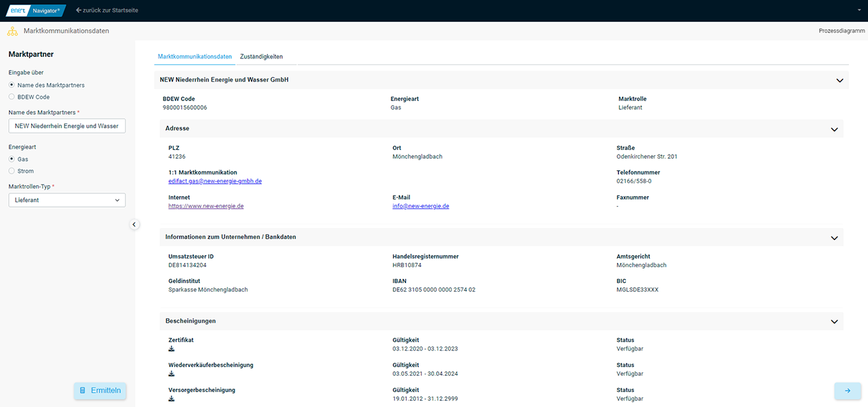The image size is (868, 407).
Task: Select the Marktkommunikationsdaten tab
Action: coord(195,56)
